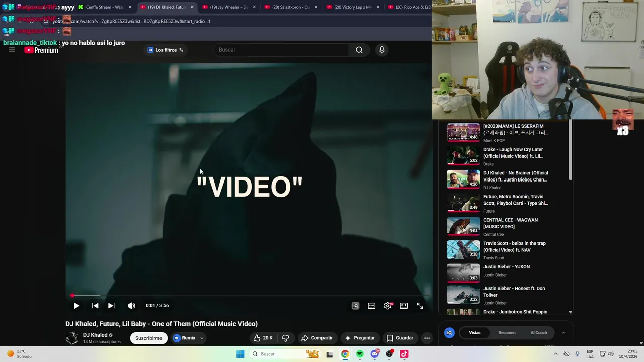Open DJ Khaled - No Brainer video

(x=515, y=176)
